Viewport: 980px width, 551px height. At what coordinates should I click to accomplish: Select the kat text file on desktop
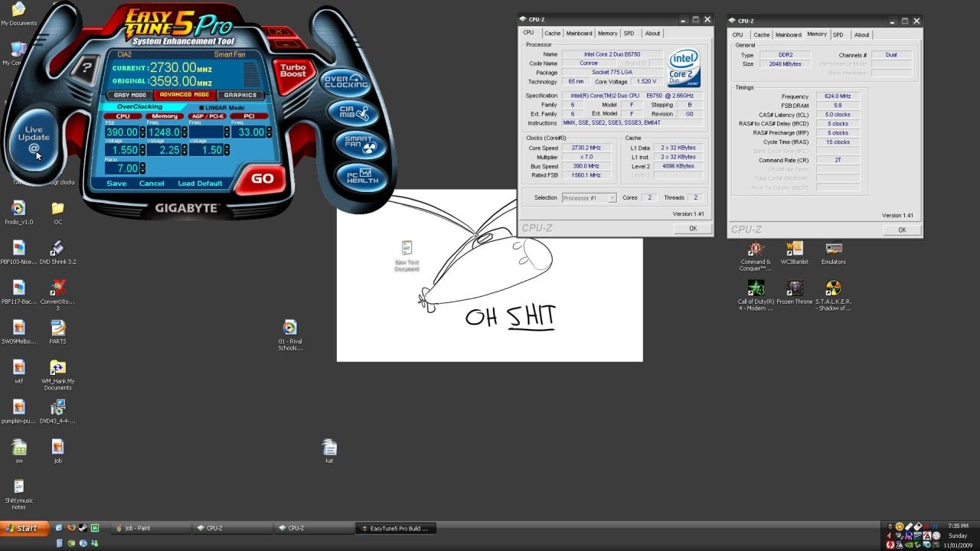click(329, 452)
